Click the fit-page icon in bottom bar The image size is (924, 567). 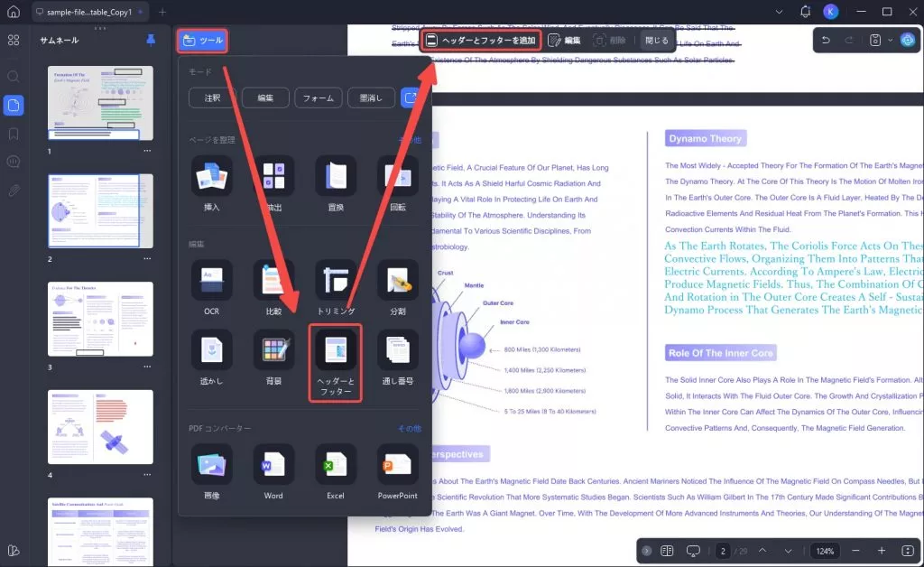pos(908,551)
